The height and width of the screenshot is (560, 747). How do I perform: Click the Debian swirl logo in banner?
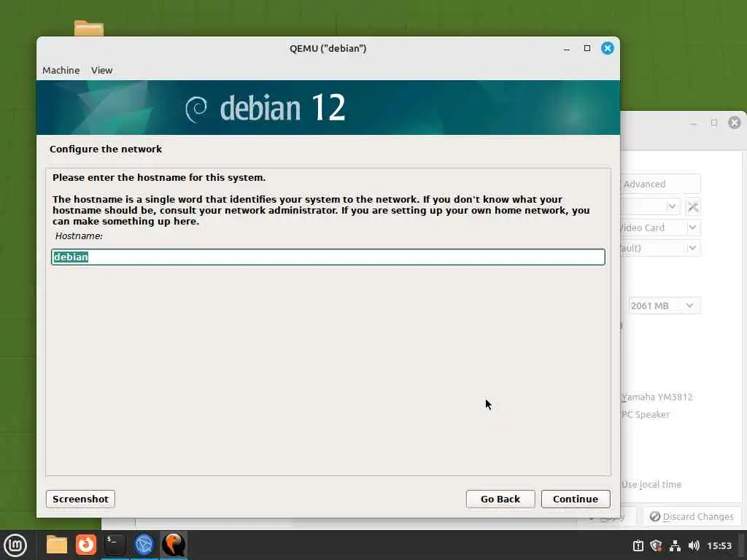(x=196, y=109)
